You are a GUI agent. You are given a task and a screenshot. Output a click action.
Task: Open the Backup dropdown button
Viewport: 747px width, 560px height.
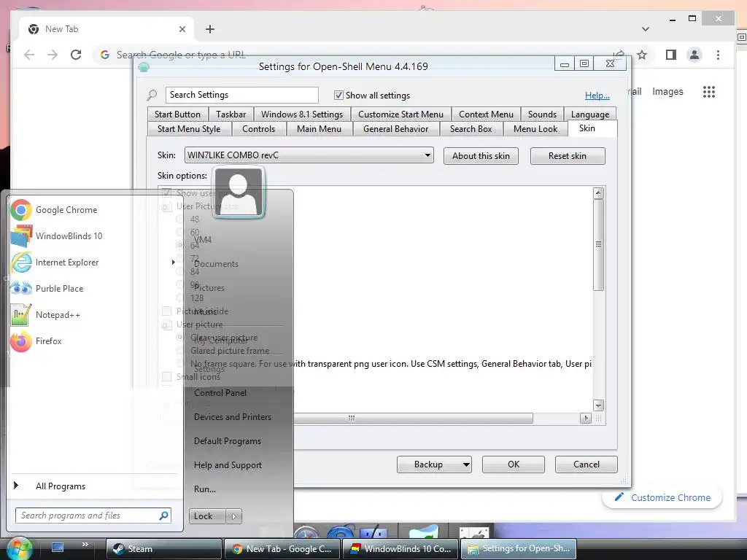click(x=434, y=464)
